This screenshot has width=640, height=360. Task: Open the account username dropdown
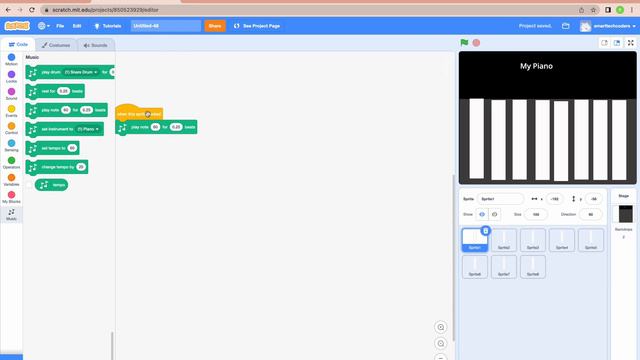click(607, 26)
